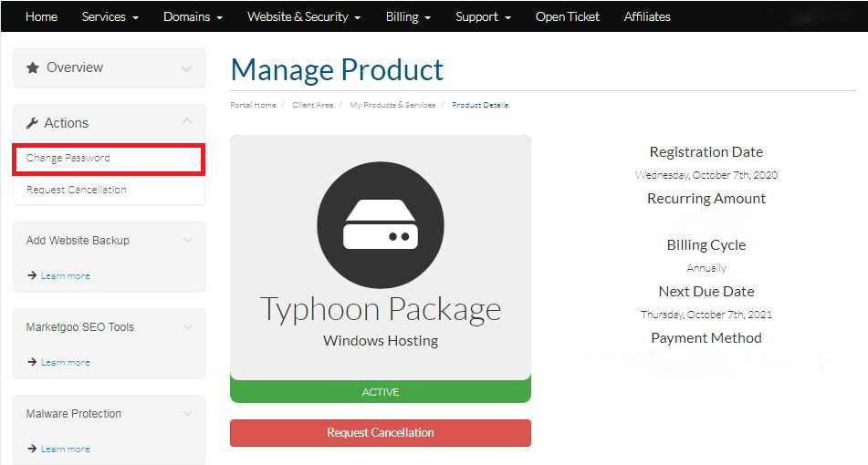Open the Website & Security menu

(x=303, y=16)
